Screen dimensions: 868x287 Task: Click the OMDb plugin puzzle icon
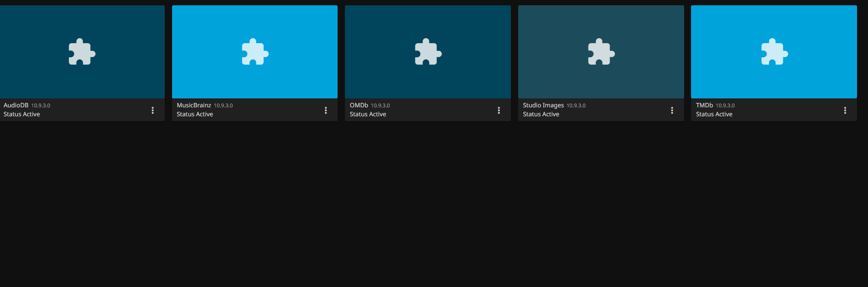[x=428, y=52]
